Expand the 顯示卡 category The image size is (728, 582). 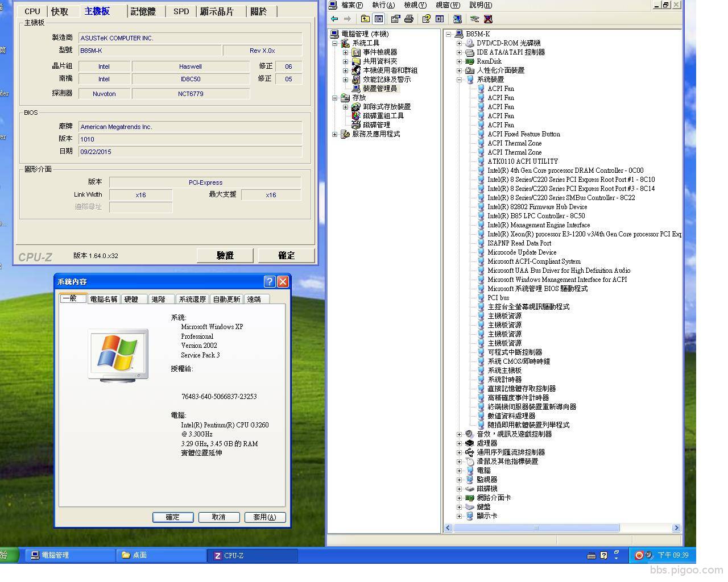[x=459, y=516]
